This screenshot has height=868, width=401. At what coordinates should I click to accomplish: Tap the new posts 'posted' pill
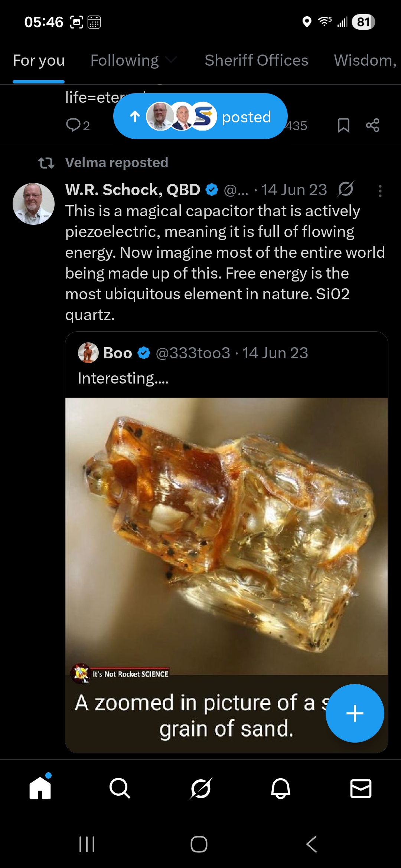coord(200,116)
